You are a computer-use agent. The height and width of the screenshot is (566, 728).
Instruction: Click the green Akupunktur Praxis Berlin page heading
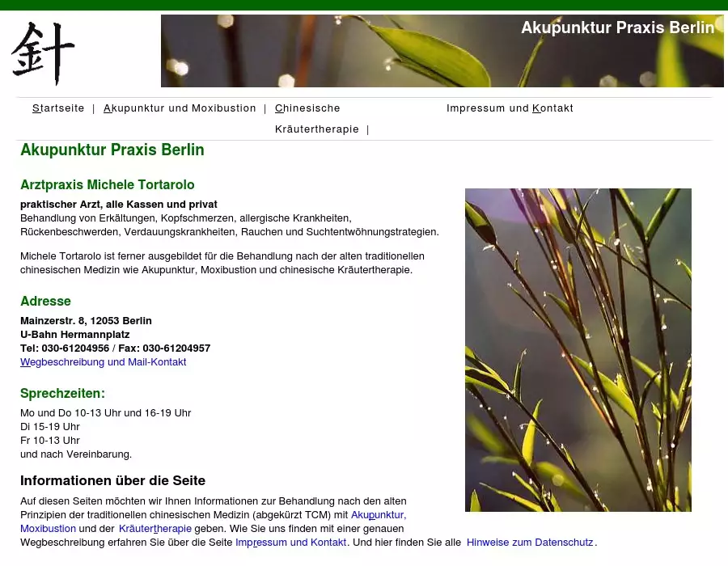pos(112,150)
